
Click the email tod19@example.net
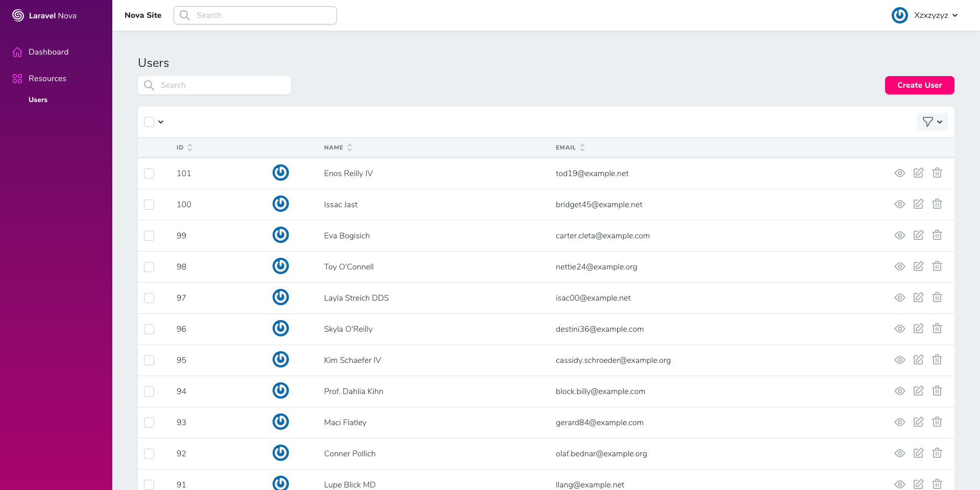click(x=592, y=174)
